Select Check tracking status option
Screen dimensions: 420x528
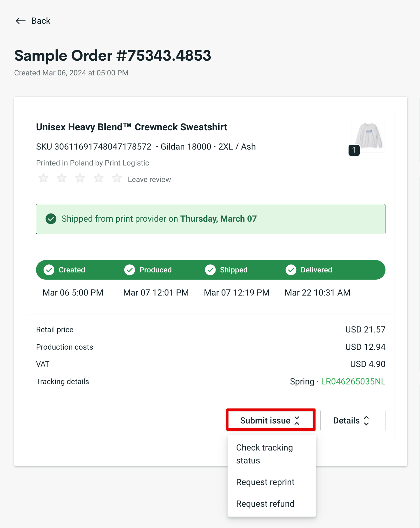point(264,454)
